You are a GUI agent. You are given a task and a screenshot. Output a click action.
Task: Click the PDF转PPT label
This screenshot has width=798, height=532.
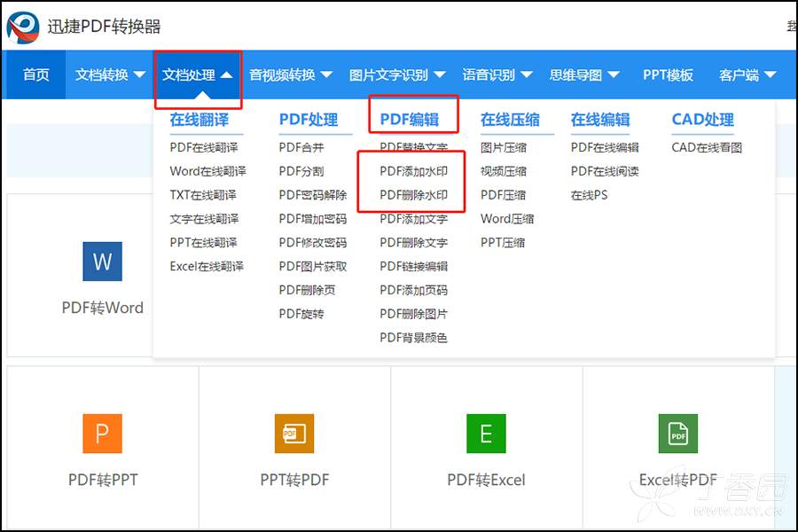click(103, 480)
